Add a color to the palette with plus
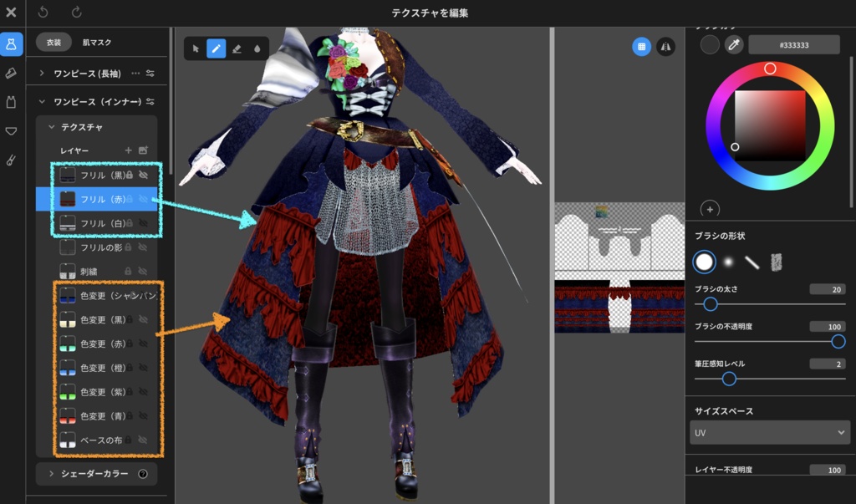 point(710,209)
